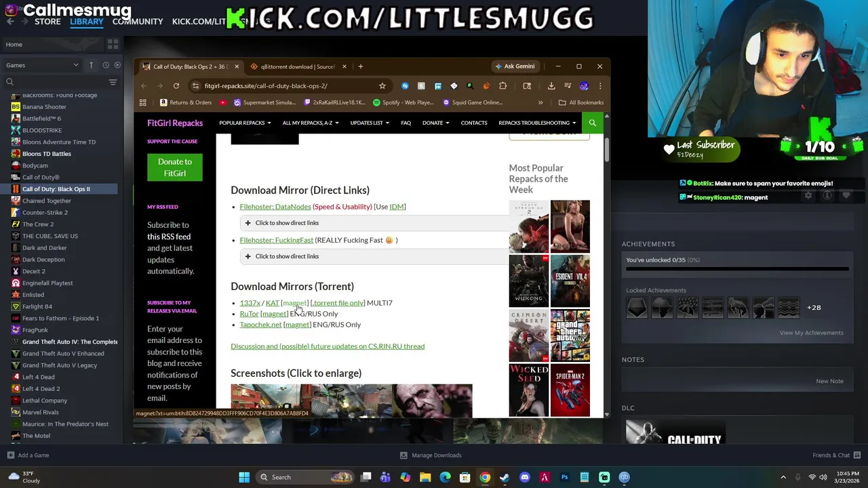
Task: Open the Contacts menu item
Action: tap(474, 123)
